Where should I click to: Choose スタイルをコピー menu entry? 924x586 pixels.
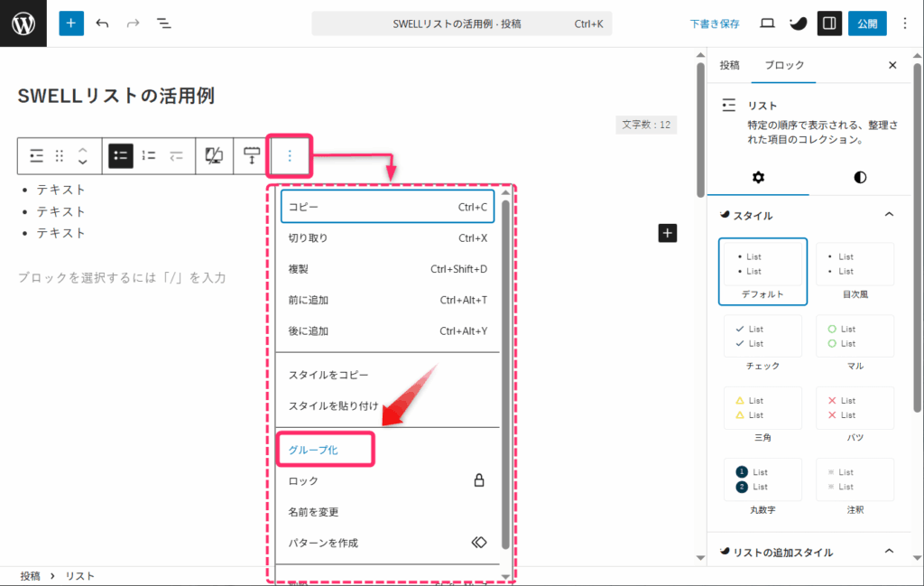[x=387, y=375]
